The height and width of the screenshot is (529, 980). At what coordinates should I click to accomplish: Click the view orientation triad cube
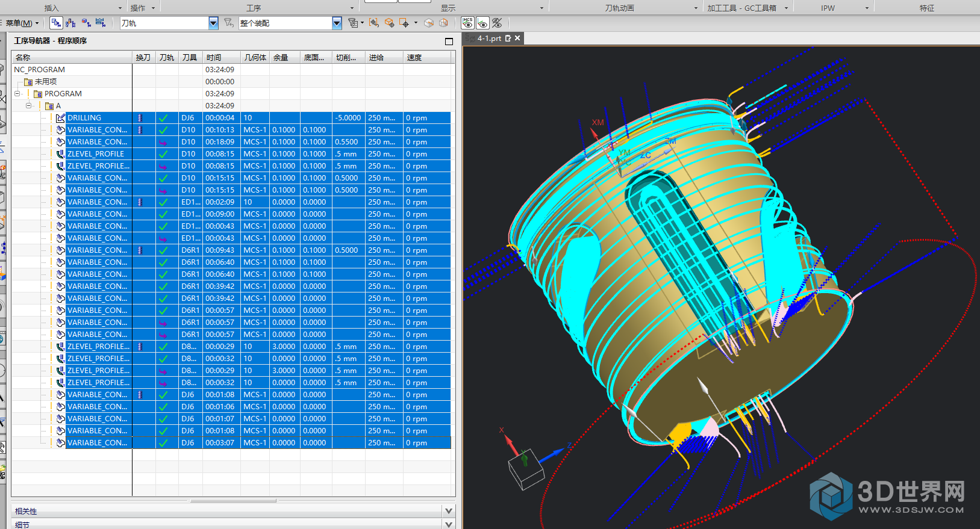coord(525,471)
